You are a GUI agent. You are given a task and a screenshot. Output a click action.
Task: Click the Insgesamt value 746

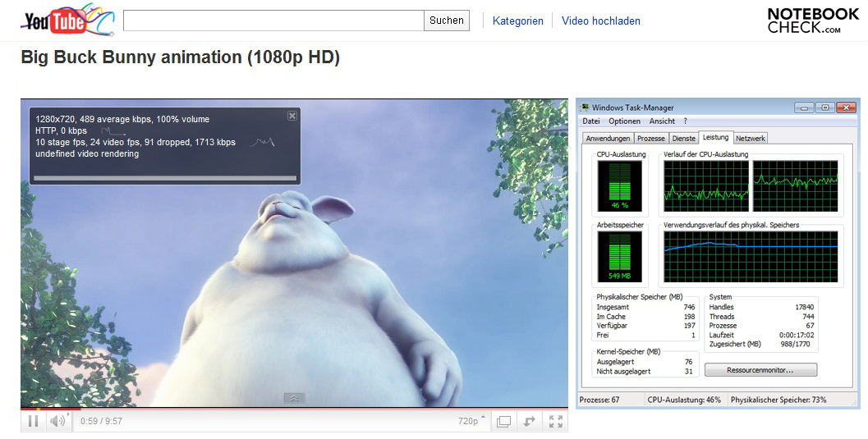pos(689,307)
